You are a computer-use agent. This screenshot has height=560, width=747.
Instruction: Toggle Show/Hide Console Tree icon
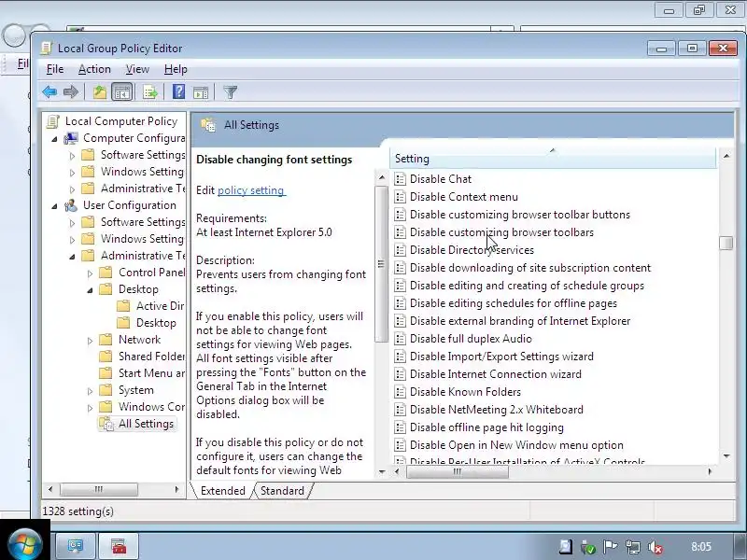click(x=122, y=91)
